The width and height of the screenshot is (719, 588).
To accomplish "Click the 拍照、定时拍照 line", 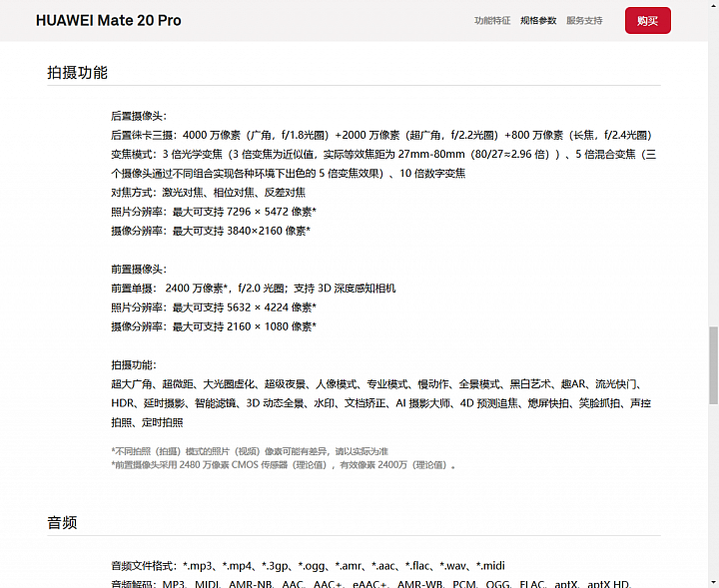I will click(x=147, y=422).
